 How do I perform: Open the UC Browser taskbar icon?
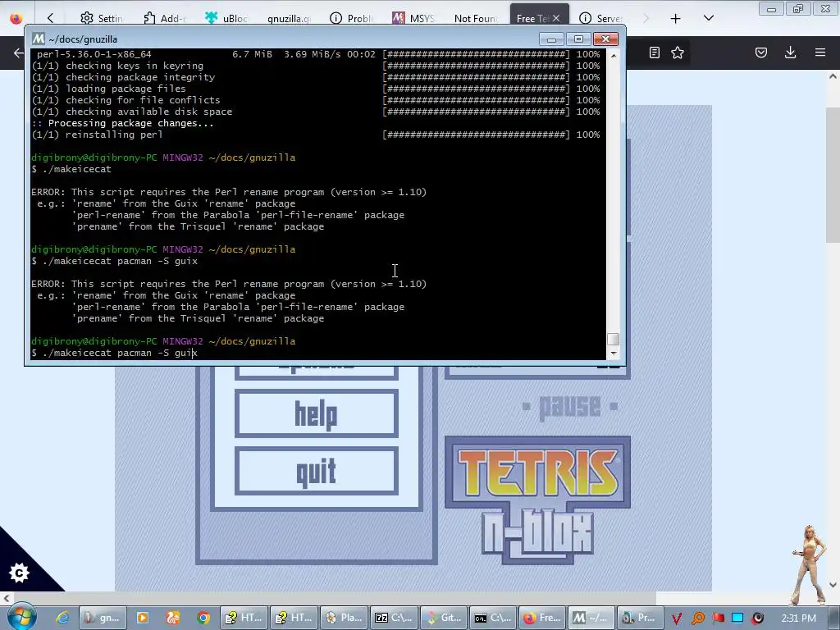tap(172, 618)
